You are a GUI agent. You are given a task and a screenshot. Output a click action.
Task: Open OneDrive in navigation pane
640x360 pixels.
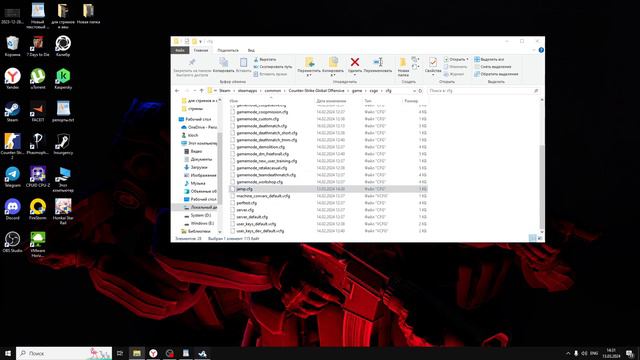202,127
